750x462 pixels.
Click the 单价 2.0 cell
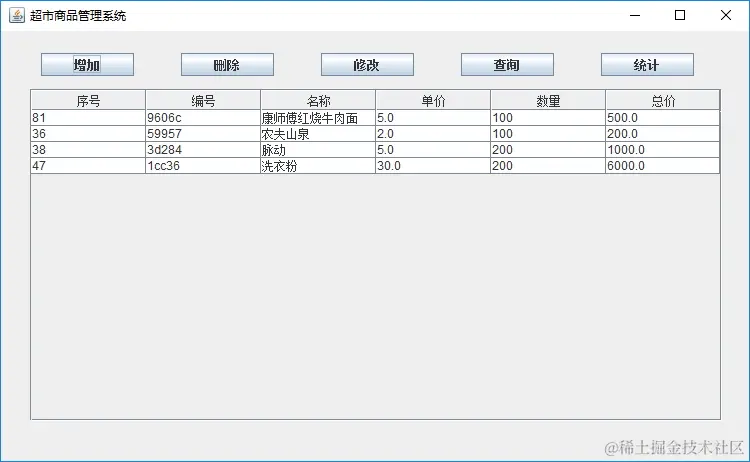(433, 134)
